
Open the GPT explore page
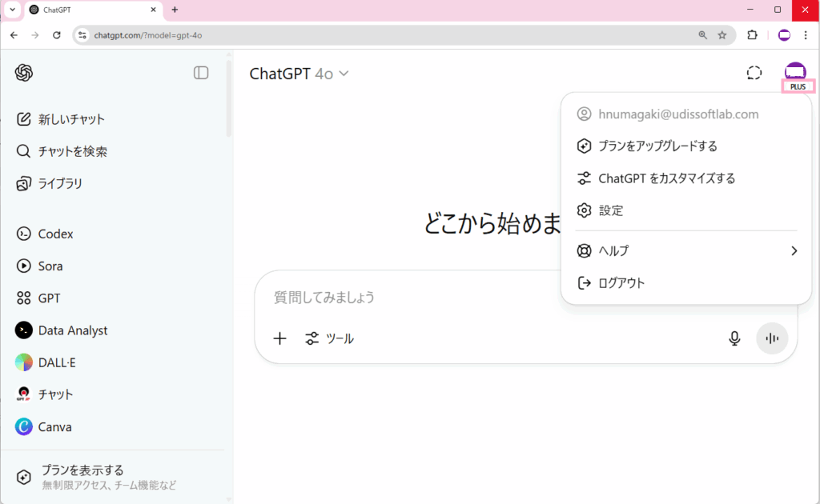38,298
